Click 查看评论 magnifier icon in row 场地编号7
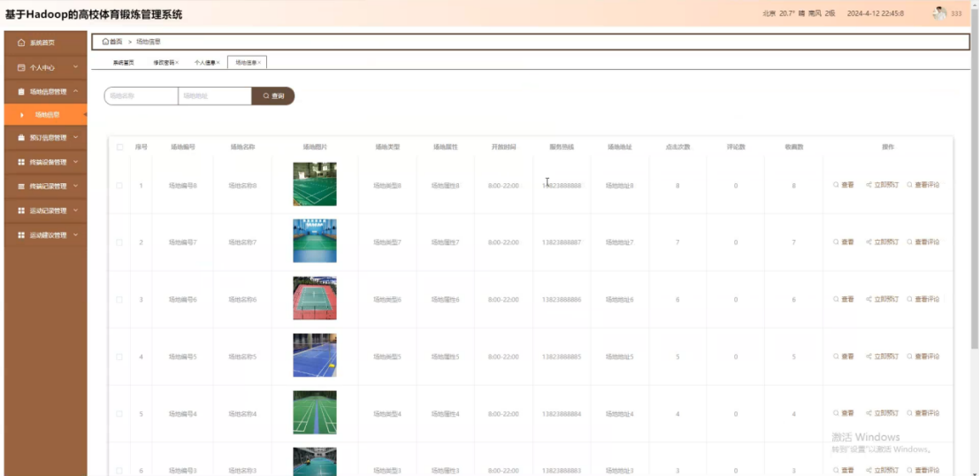980x476 pixels. pos(910,242)
